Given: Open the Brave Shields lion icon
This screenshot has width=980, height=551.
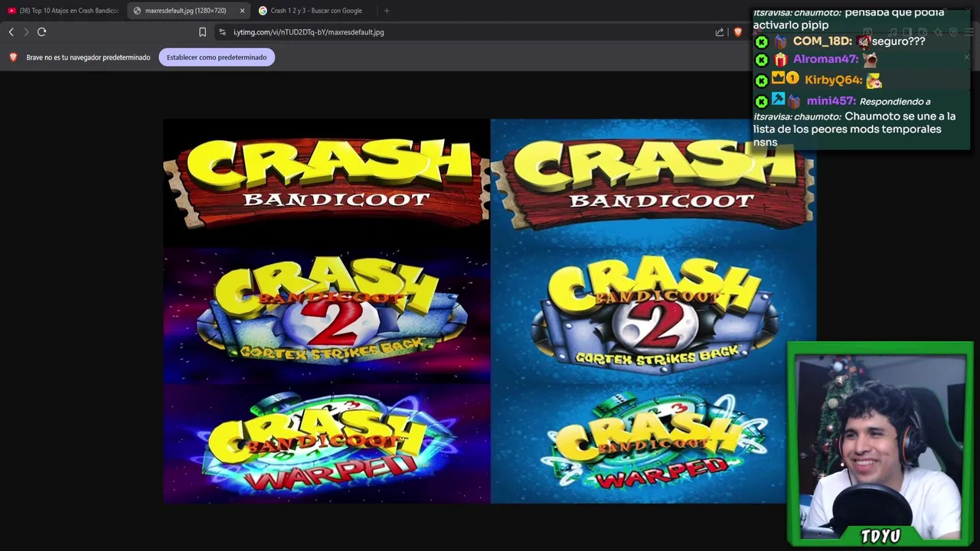Looking at the screenshot, I should (x=738, y=32).
